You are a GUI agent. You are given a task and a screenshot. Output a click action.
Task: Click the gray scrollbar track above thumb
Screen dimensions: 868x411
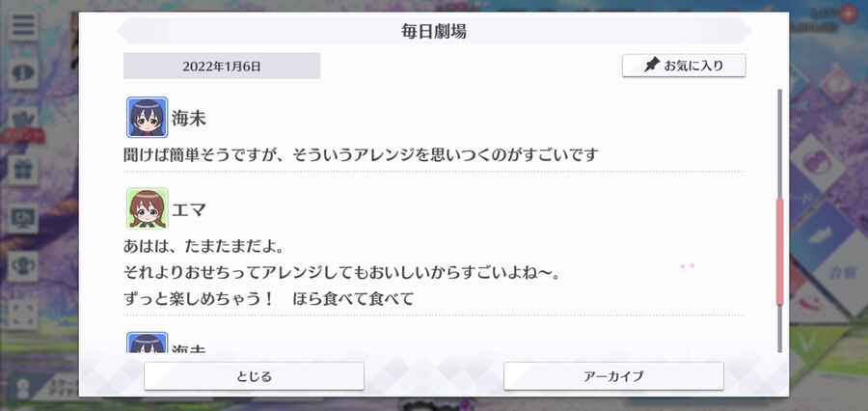[x=780, y=144]
